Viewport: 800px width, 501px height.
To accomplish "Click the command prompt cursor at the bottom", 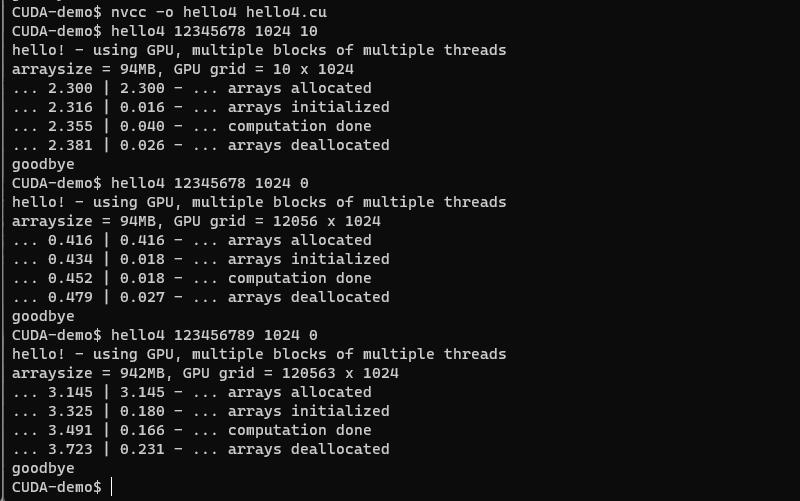I will [112, 487].
